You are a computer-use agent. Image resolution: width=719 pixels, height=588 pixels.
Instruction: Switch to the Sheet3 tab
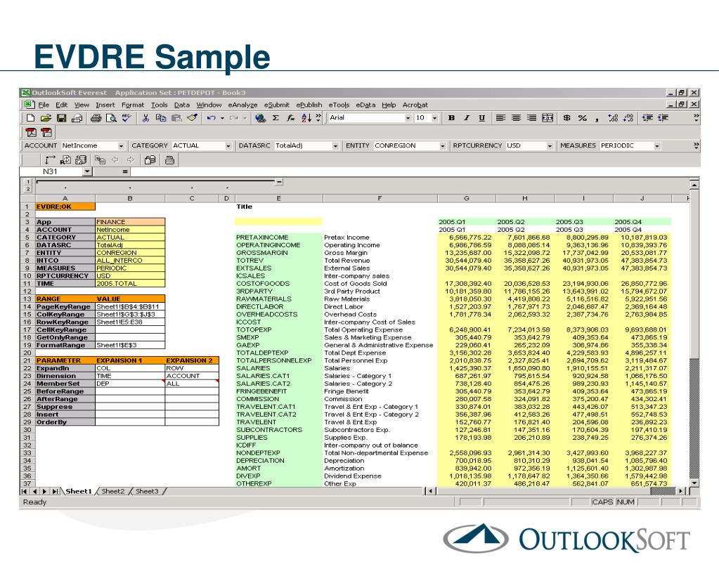click(x=147, y=491)
